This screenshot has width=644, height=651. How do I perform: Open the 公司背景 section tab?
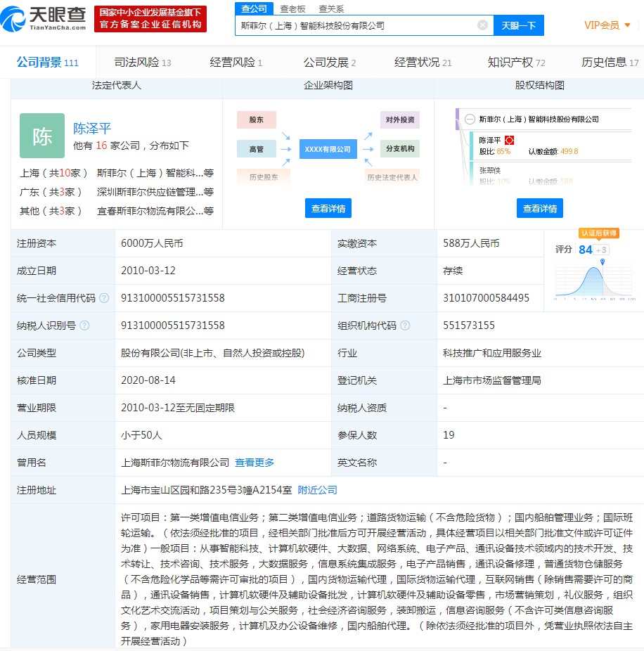pyautogui.click(x=47, y=63)
